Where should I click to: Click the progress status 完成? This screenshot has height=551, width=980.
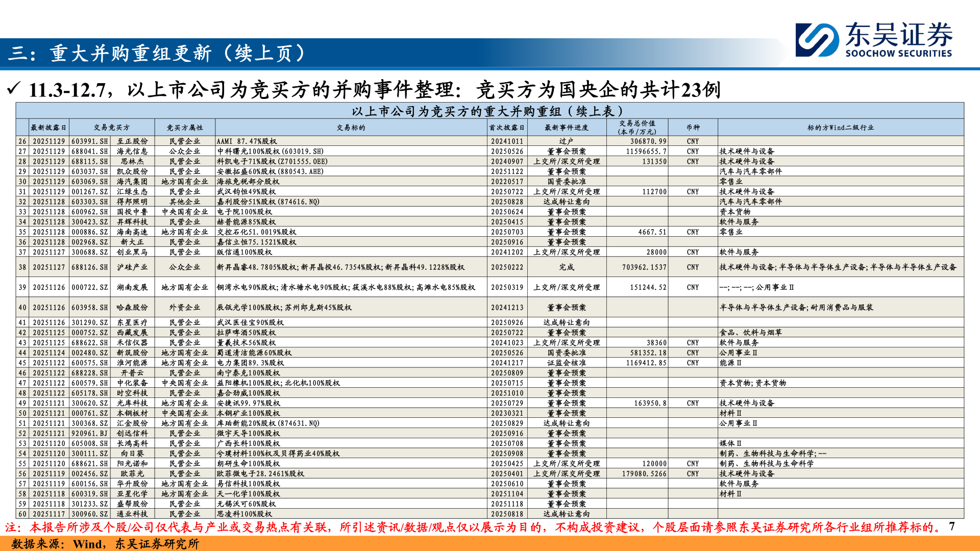(567, 267)
